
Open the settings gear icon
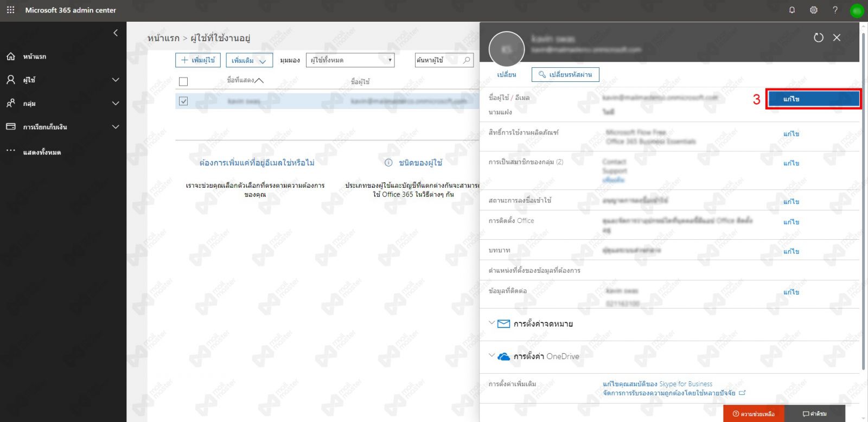pos(814,10)
